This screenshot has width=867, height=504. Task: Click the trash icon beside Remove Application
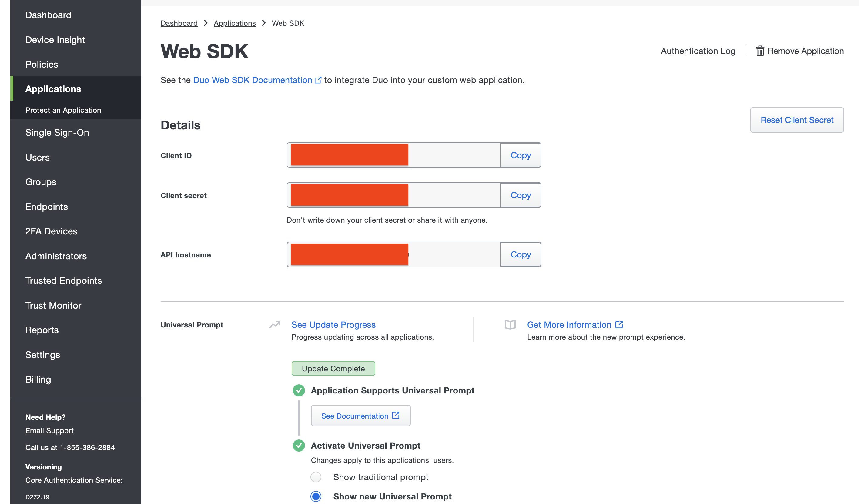[x=760, y=51]
